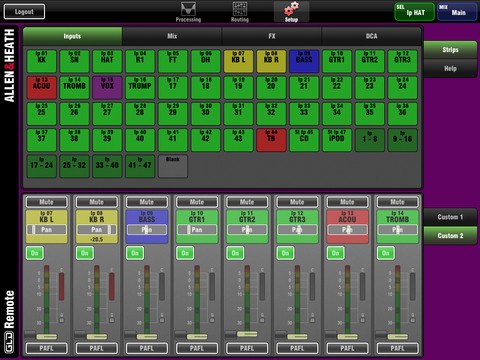Adjust the KB R pan slider
This screenshot has width=480, height=360.
[97, 230]
